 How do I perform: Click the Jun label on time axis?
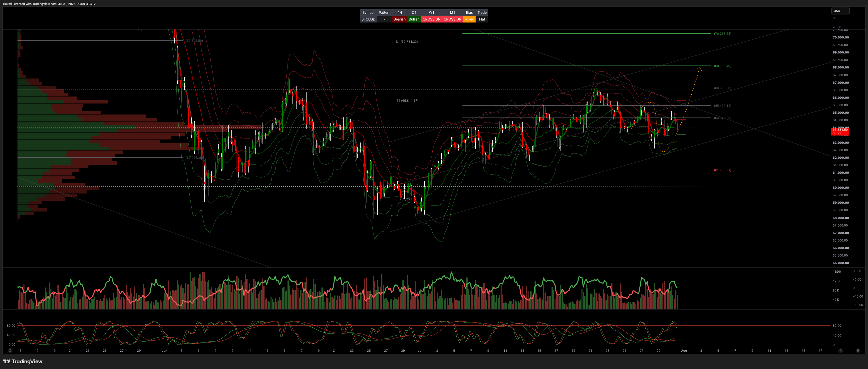pyautogui.click(x=164, y=350)
